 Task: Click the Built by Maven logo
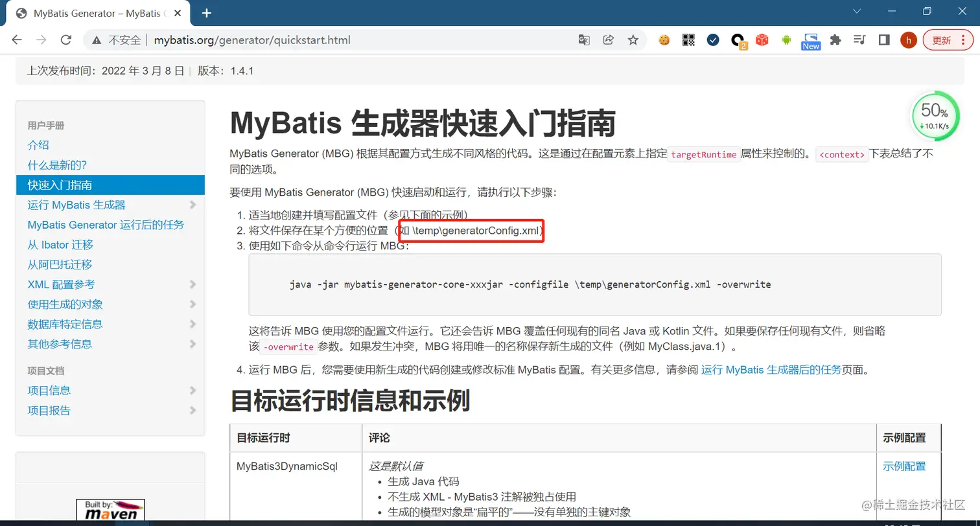[110, 510]
